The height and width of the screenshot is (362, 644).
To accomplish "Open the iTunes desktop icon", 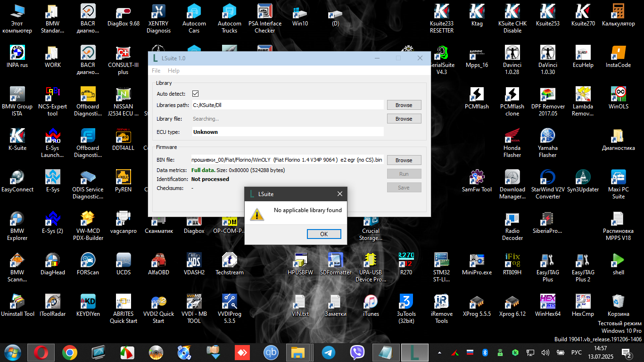I will click(x=371, y=306).
